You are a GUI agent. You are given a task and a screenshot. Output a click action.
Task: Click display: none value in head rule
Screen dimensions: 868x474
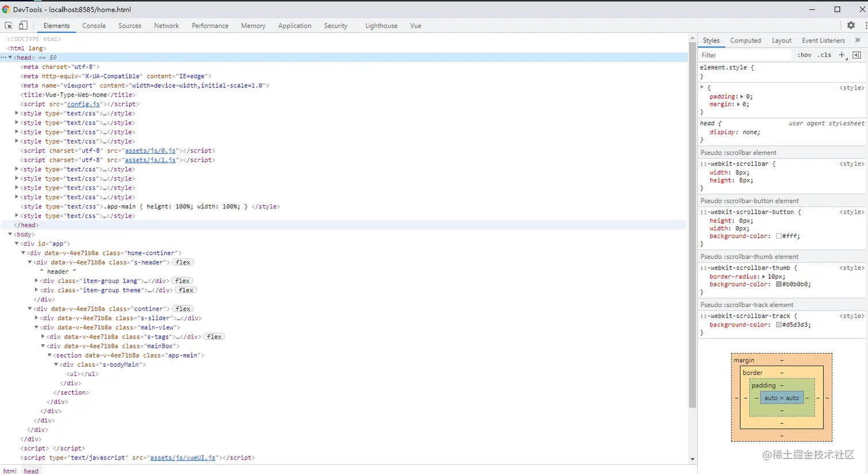[x=751, y=132]
